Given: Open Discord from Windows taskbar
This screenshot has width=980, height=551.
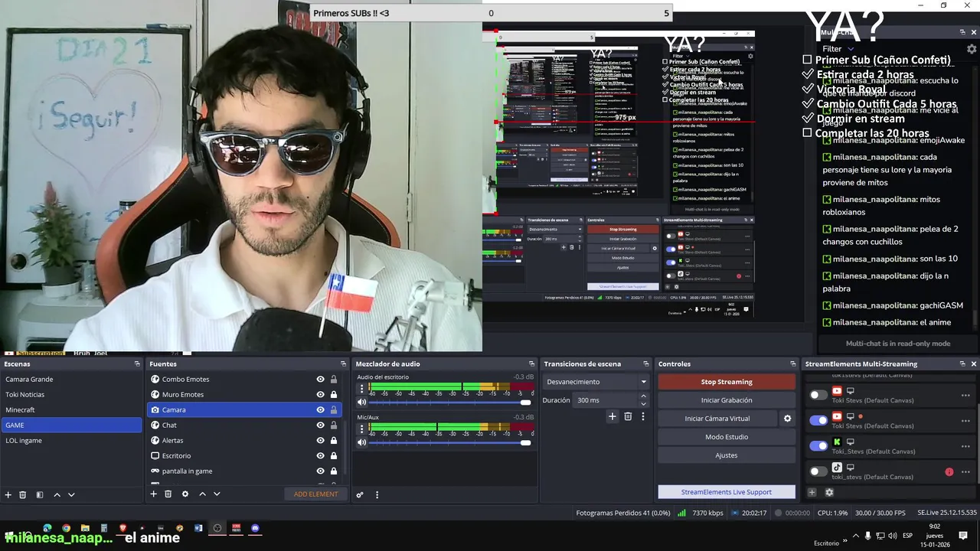Looking at the screenshot, I should (x=255, y=528).
